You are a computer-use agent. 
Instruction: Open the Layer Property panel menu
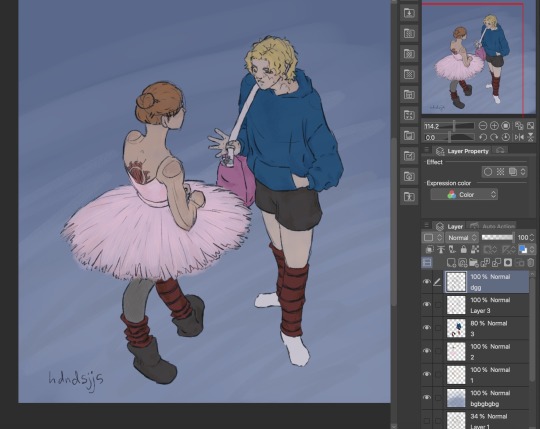point(426,150)
